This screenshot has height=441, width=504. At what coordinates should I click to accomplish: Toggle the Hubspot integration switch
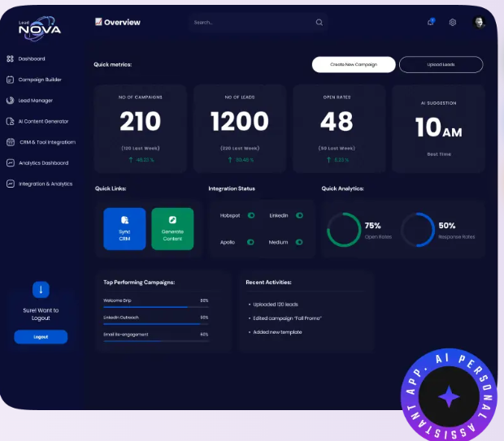coord(251,215)
